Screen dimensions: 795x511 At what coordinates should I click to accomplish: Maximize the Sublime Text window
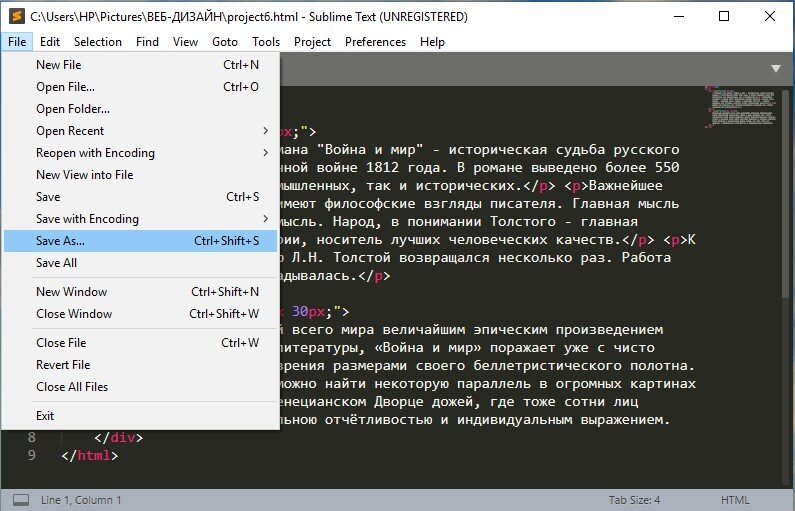click(724, 16)
